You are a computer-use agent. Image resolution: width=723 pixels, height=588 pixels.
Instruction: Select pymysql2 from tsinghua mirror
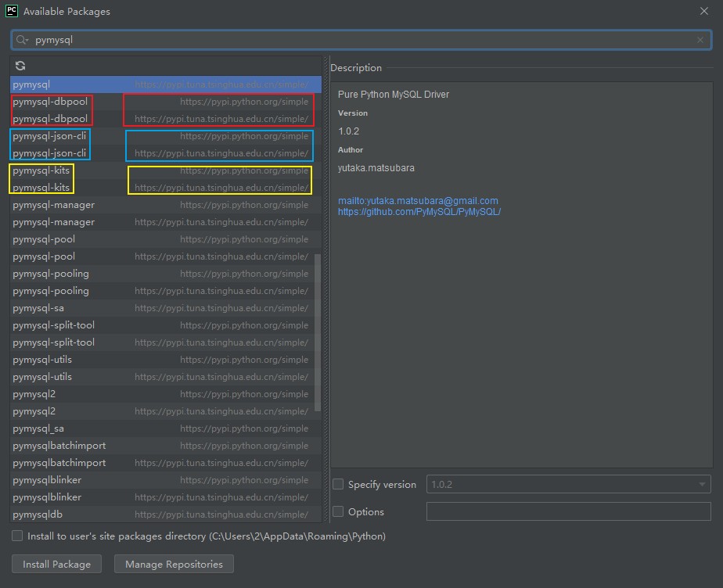click(x=166, y=411)
